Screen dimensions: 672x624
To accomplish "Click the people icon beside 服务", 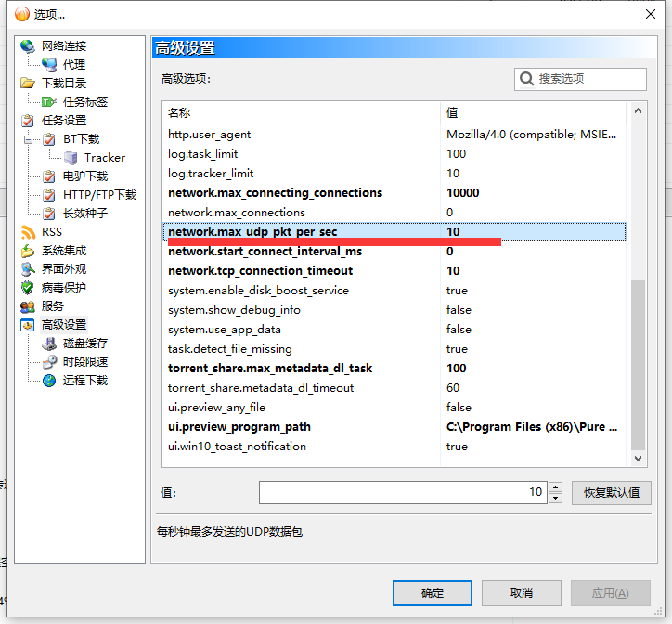I will pyautogui.click(x=28, y=306).
